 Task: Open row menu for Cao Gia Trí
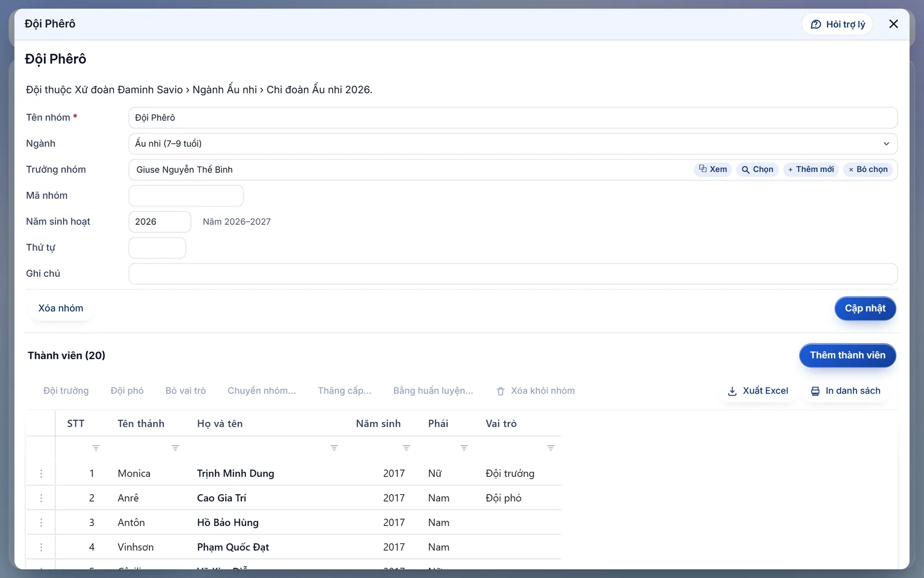tap(41, 498)
